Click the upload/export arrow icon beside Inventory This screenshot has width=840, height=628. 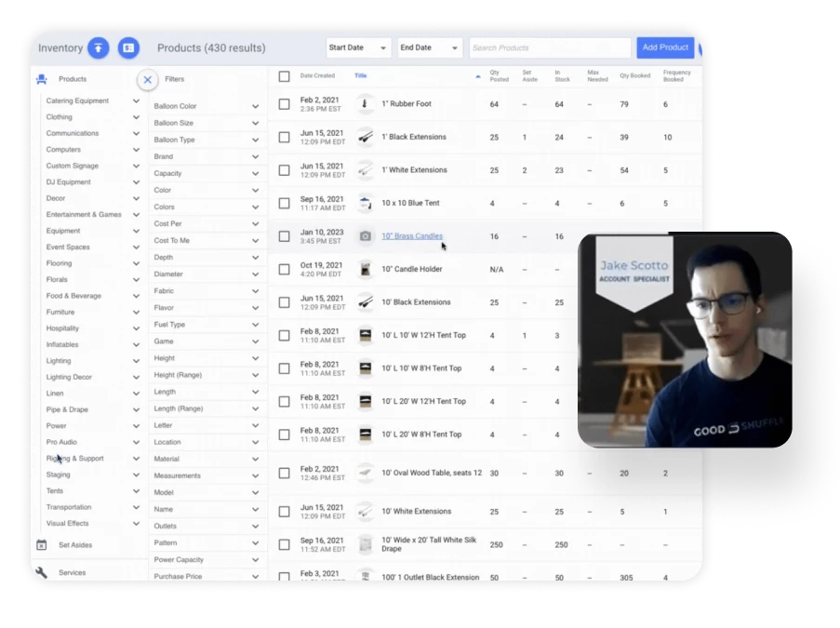pos(99,47)
